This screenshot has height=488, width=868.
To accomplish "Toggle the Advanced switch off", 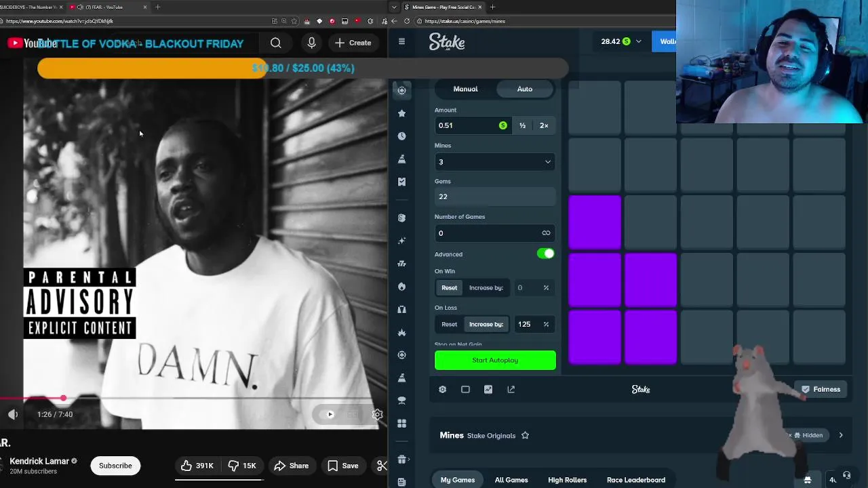I will [x=545, y=253].
